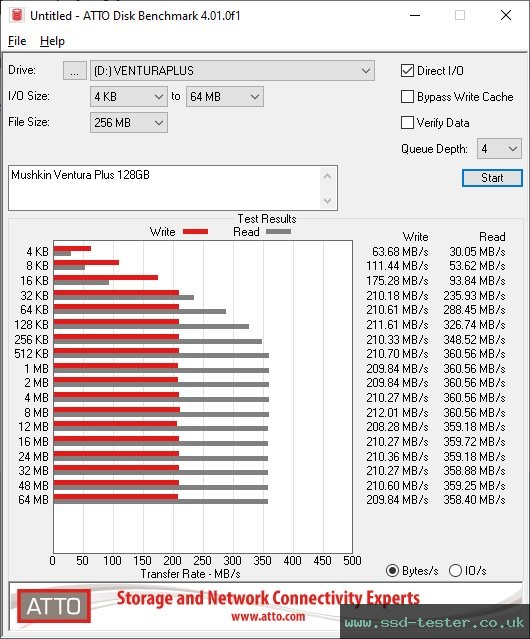Select the IO/s radio button
The width and height of the screenshot is (530, 639).
coord(455,571)
